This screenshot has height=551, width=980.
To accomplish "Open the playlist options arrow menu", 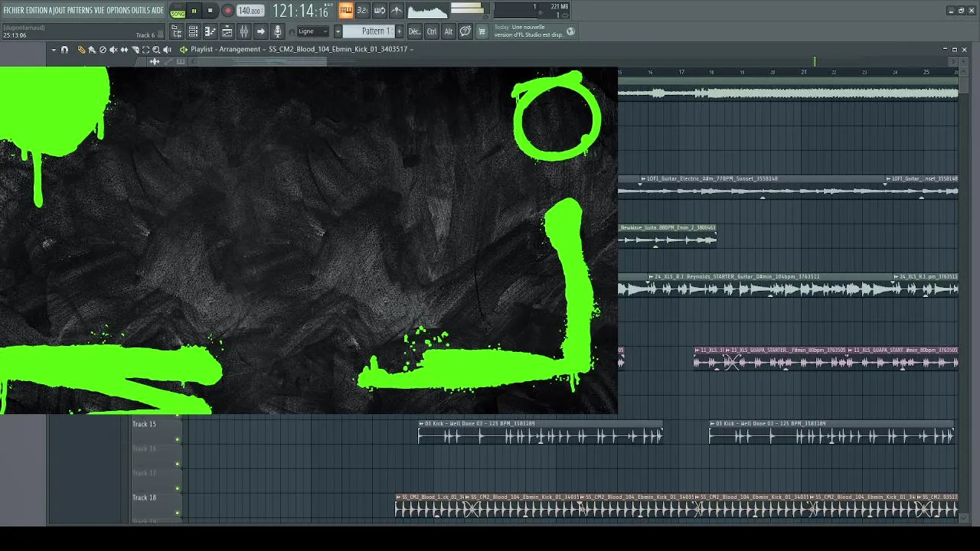I will coord(54,50).
